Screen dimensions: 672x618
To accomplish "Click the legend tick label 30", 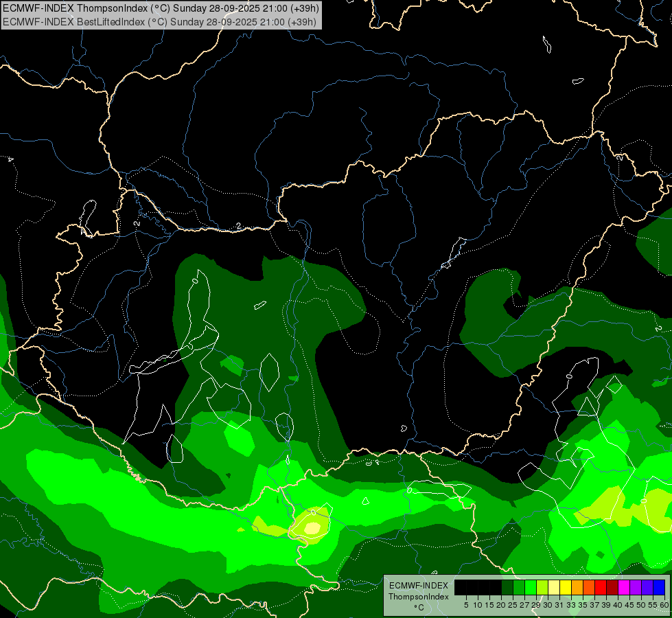I will coord(548,605).
